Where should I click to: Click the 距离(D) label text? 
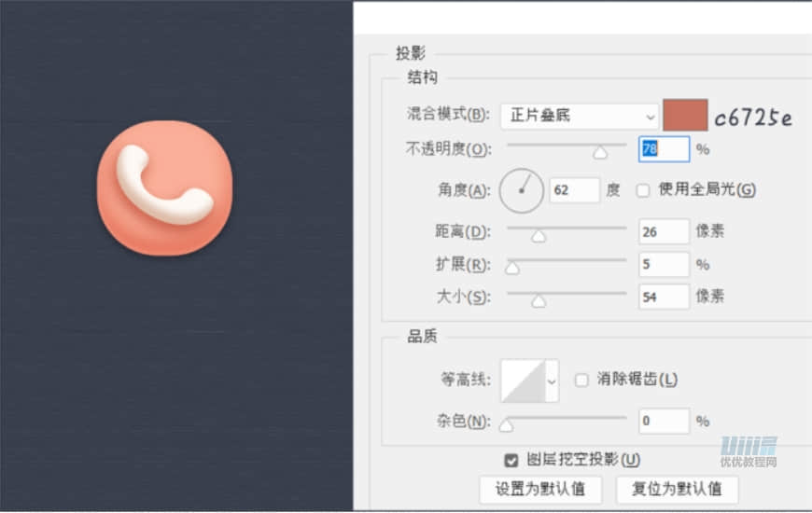pos(462,231)
